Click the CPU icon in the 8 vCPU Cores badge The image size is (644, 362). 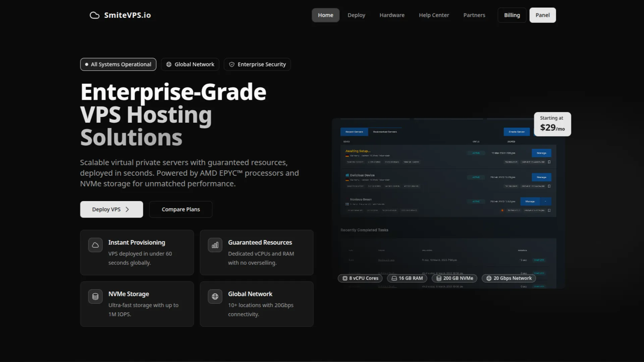345,278
